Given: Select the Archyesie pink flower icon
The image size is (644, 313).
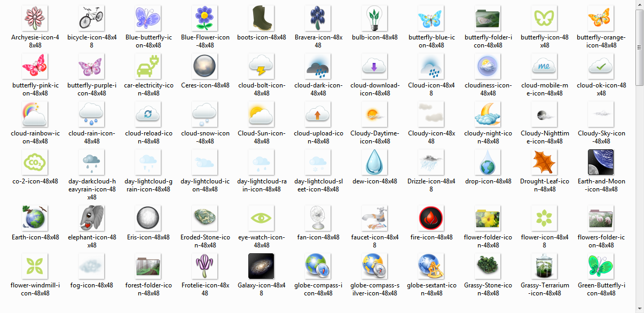Looking at the screenshot, I should (x=35, y=19).
